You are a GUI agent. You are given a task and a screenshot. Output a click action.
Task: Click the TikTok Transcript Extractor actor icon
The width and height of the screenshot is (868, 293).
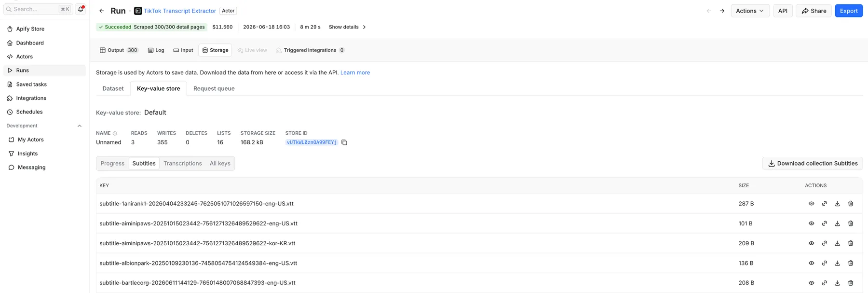138,11
